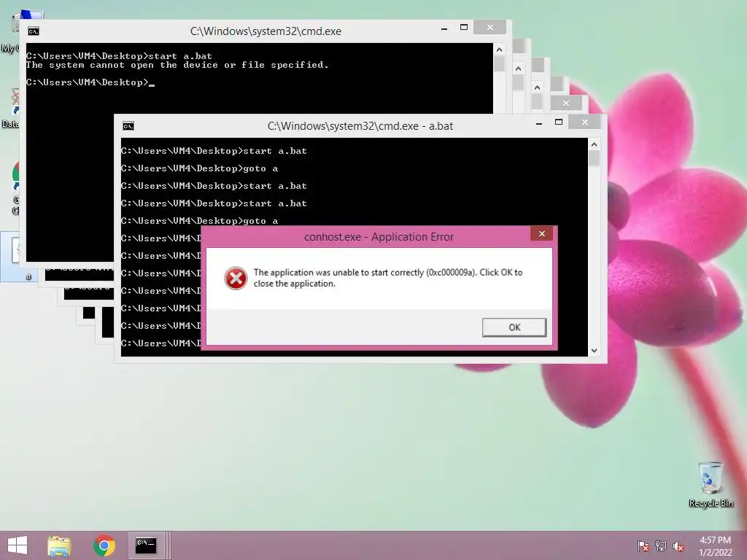Click scroll up arrow of third stacked cmd window
The height and width of the screenshot is (560, 747).
click(538, 87)
